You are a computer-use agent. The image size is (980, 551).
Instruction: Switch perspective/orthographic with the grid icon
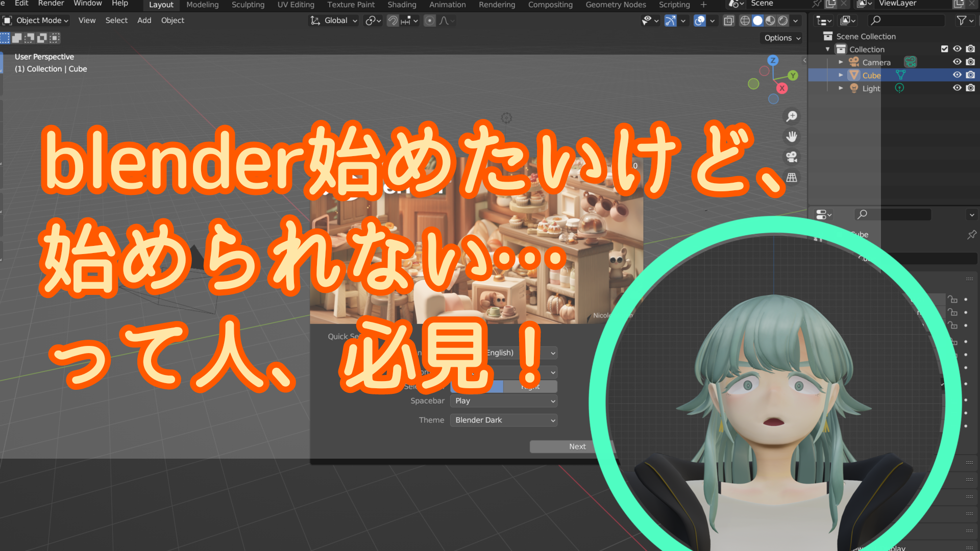[x=792, y=178]
